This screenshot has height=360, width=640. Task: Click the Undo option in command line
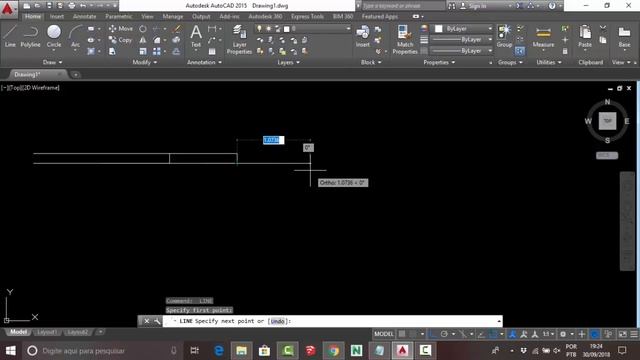click(278, 321)
